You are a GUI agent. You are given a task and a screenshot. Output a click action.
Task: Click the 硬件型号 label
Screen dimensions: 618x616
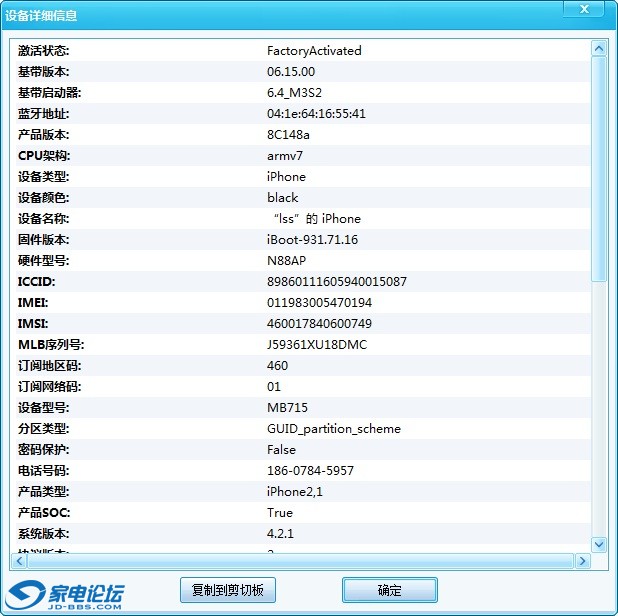coord(43,261)
